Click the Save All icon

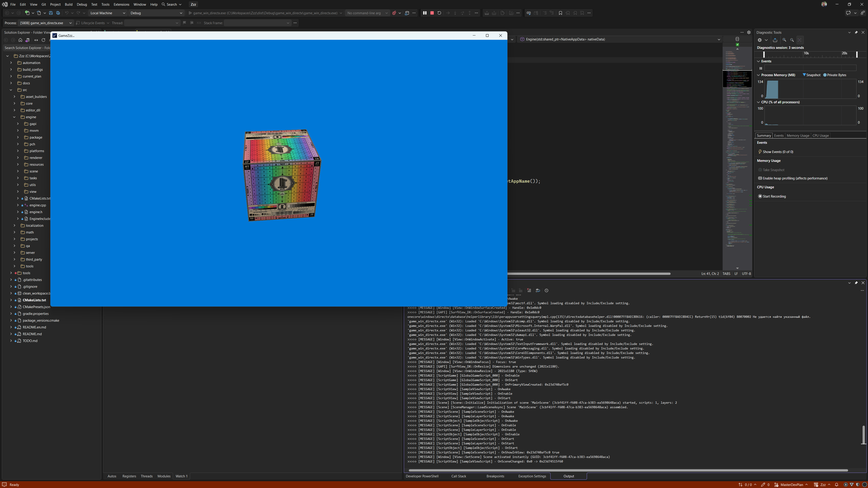(x=58, y=13)
